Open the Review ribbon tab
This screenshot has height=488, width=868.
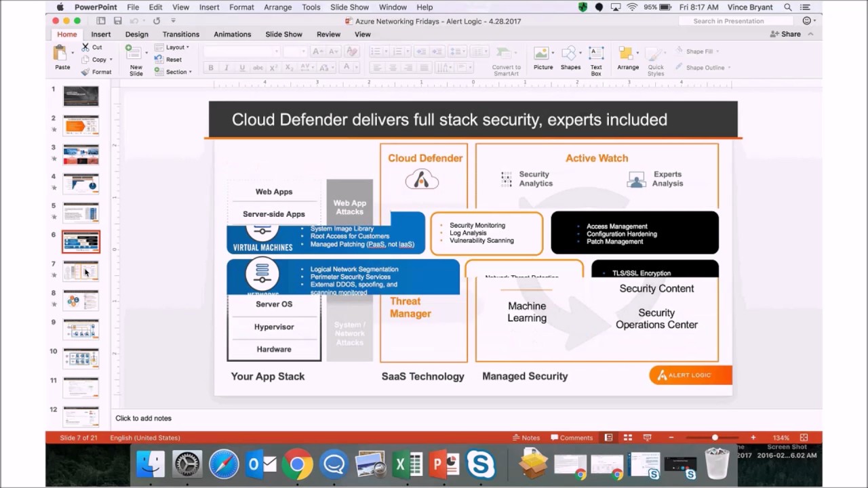tap(328, 34)
